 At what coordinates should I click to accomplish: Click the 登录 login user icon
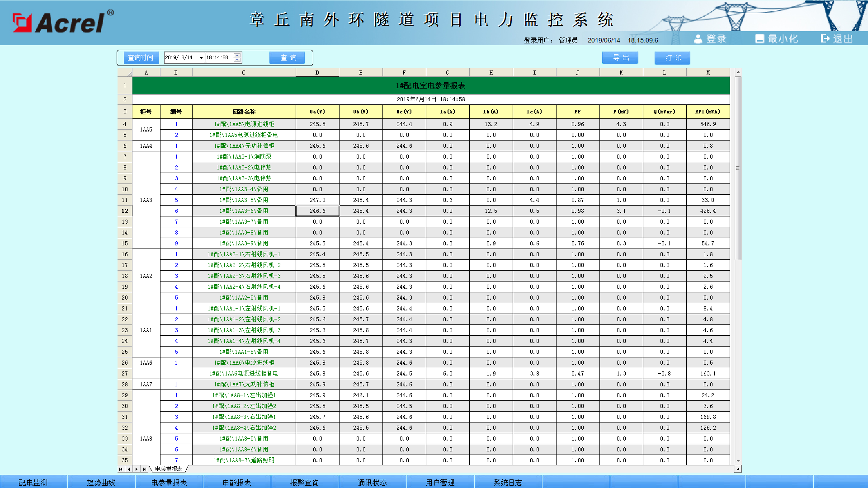[698, 39]
